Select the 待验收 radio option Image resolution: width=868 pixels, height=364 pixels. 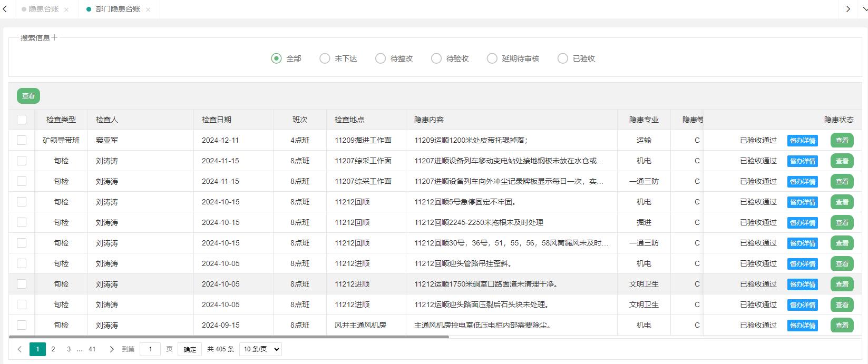pyautogui.click(x=436, y=58)
